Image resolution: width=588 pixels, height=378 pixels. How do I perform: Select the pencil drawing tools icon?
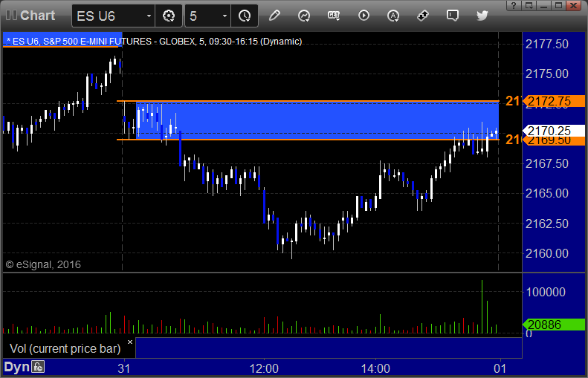click(274, 16)
